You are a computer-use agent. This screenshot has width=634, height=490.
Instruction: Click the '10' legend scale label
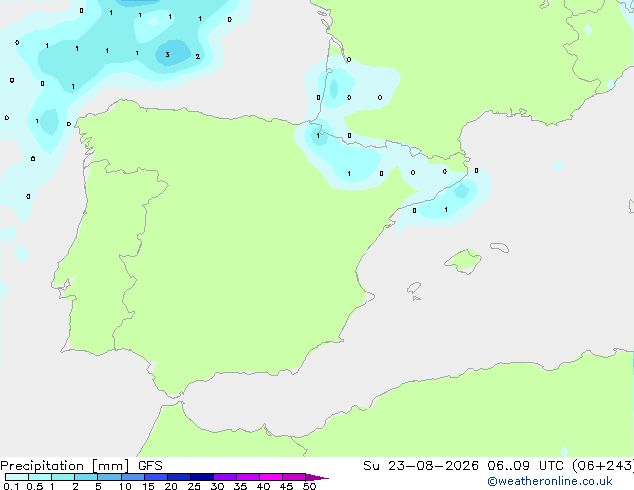[x=125, y=486]
